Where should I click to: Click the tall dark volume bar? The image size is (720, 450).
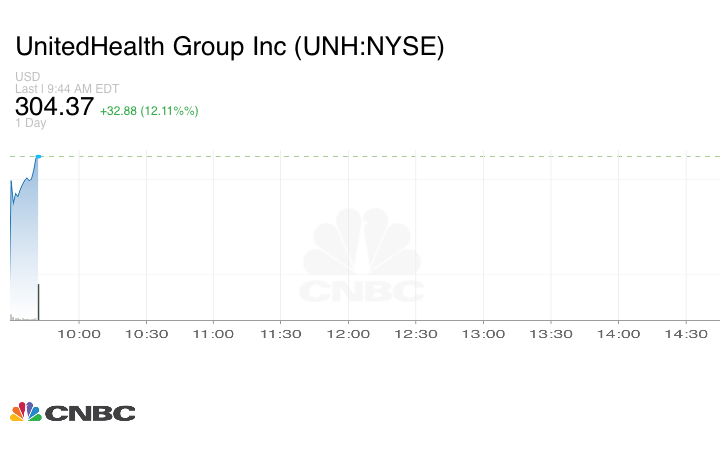tap(38, 302)
